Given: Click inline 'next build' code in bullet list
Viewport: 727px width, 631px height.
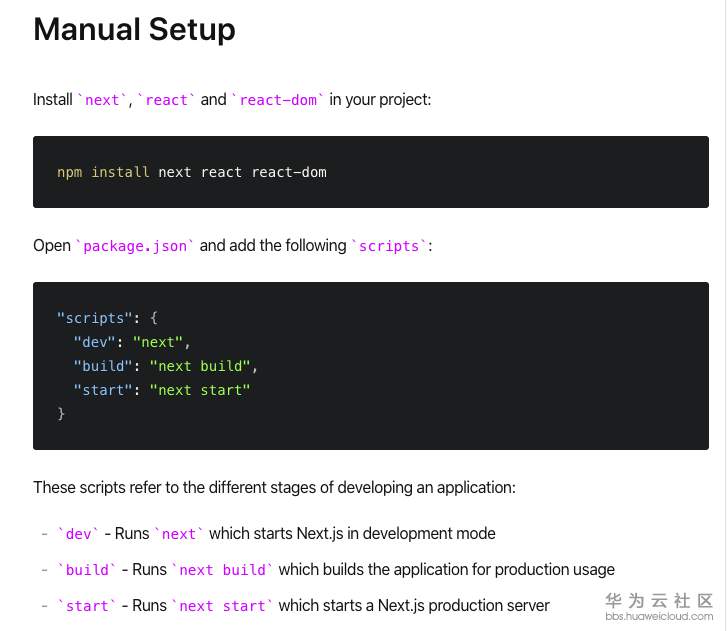Looking at the screenshot, I should tap(223, 570).
